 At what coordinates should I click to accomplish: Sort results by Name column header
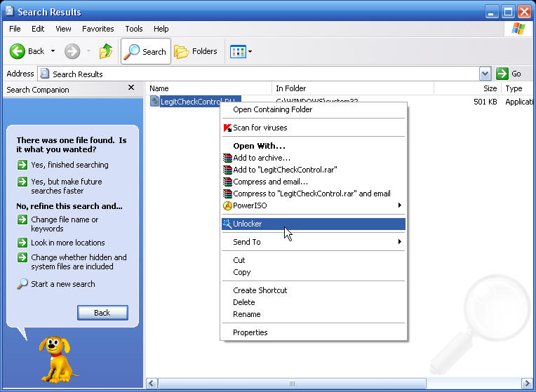tap(208, 88)
